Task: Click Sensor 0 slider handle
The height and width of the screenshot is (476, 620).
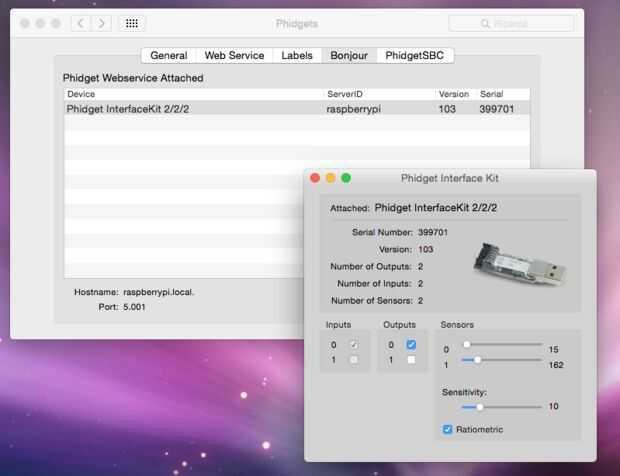Action: tap(467, 344)
